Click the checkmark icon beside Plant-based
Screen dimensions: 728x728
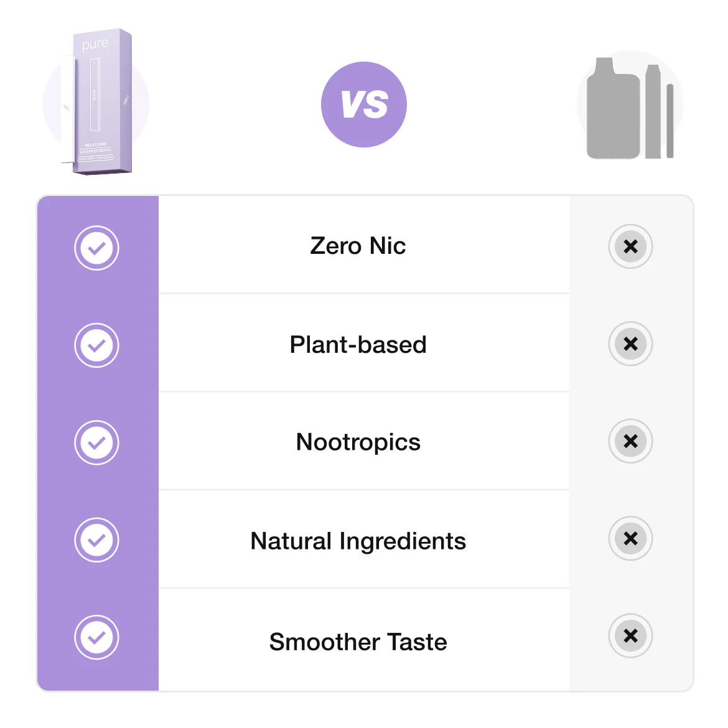(x=96, y=345)
